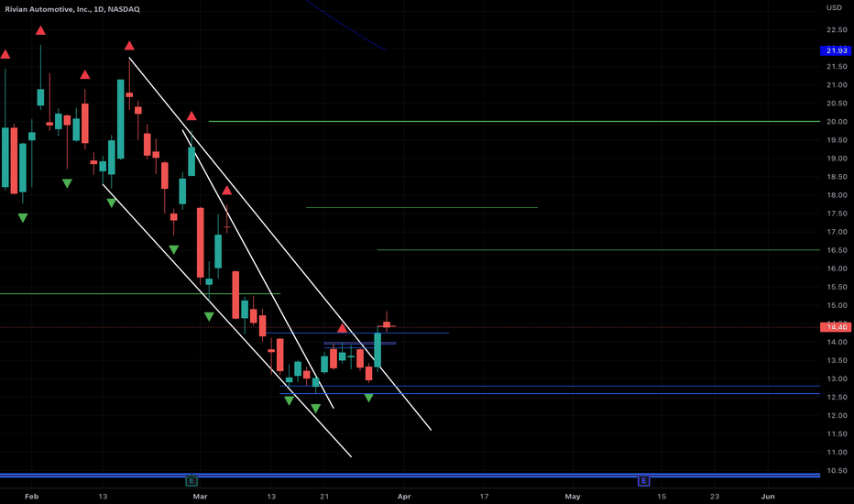Select the green horizontal line at 16.50

coord(598,249)
